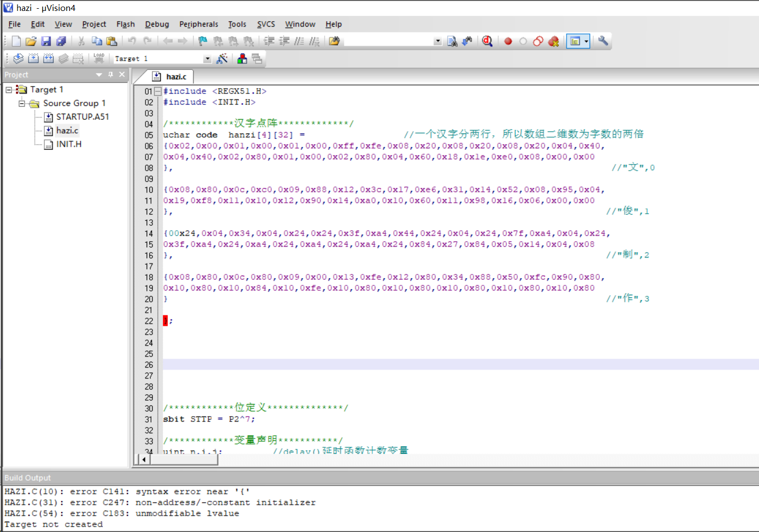Click the Kill all breakpoints icon

point(554,41)
